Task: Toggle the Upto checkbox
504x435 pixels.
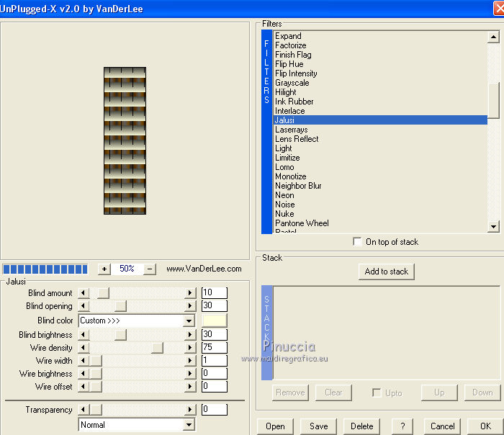Action: [377, 393]
